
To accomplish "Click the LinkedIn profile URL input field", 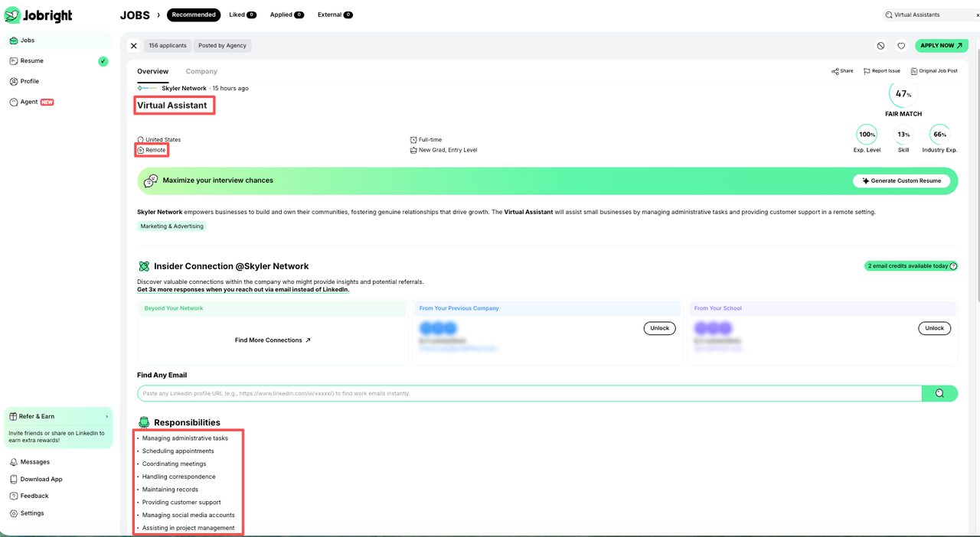I will point(529,393).
